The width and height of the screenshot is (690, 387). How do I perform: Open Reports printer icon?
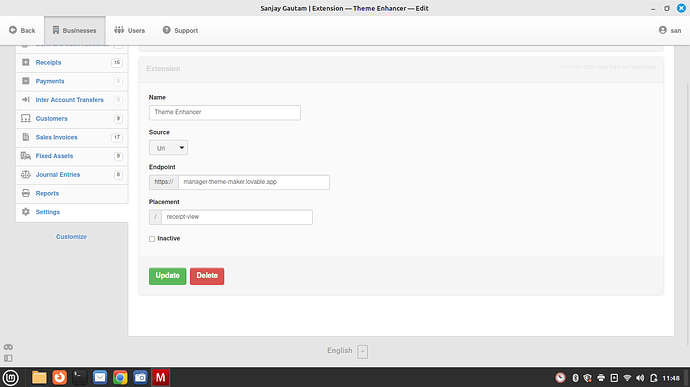point(26,193)
